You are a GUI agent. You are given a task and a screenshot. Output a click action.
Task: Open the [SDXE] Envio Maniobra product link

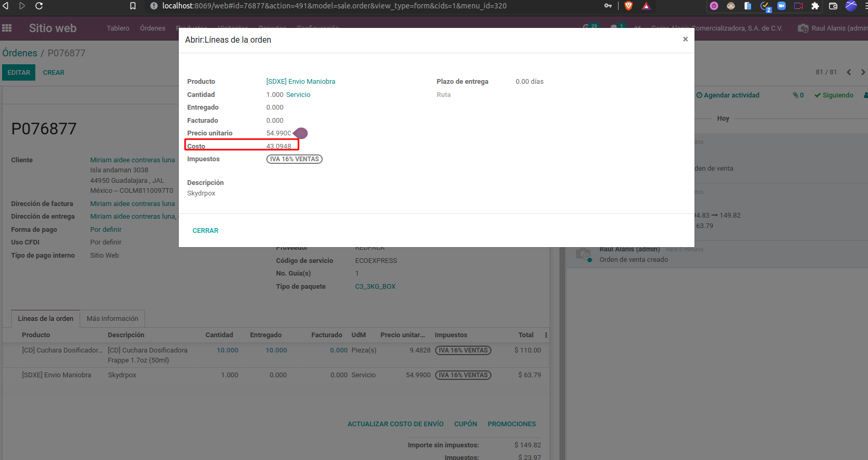pyautogui.click(x=301, y=82)
